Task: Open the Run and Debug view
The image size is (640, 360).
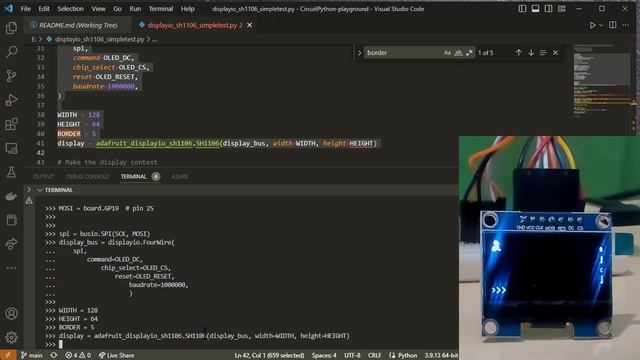Action: (x=11, y=100)
